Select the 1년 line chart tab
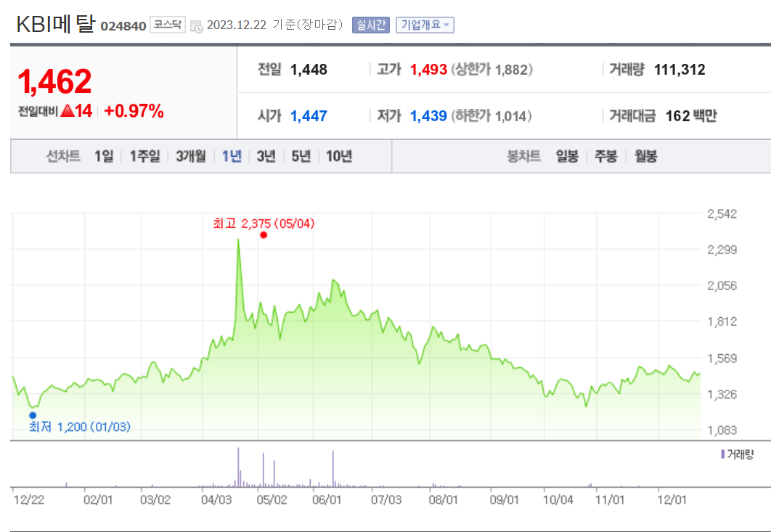Screen dimensions: 771x532 (x=232, y=156)
